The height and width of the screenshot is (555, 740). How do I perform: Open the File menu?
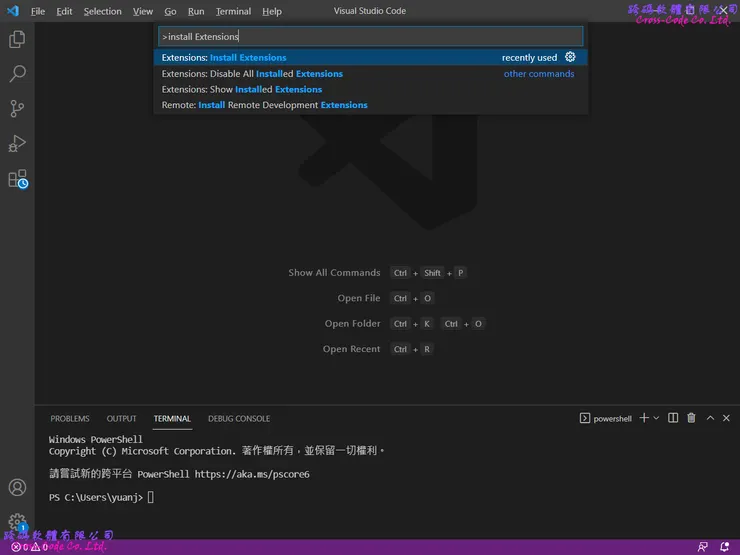(38, 11)
